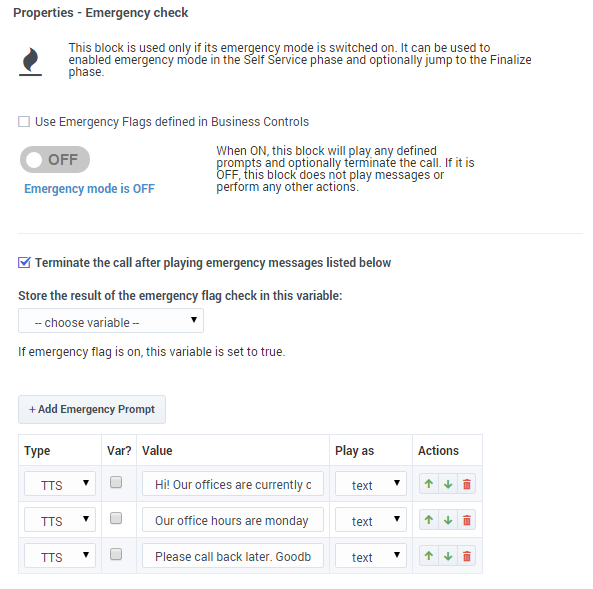Image resolution: width=593 pixels, height=589 pixels.
Task: Open Type dropdown for 'Hi! Our offices' row
Action: coord(60,484)
